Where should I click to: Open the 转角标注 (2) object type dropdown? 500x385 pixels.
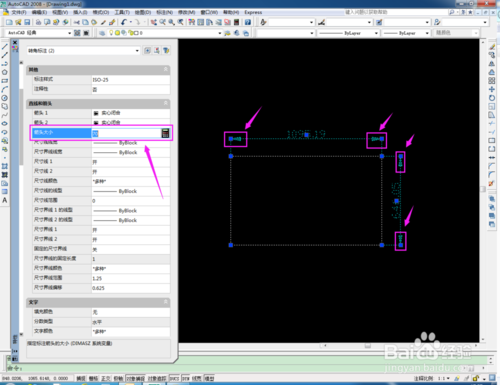pos(83,51)
